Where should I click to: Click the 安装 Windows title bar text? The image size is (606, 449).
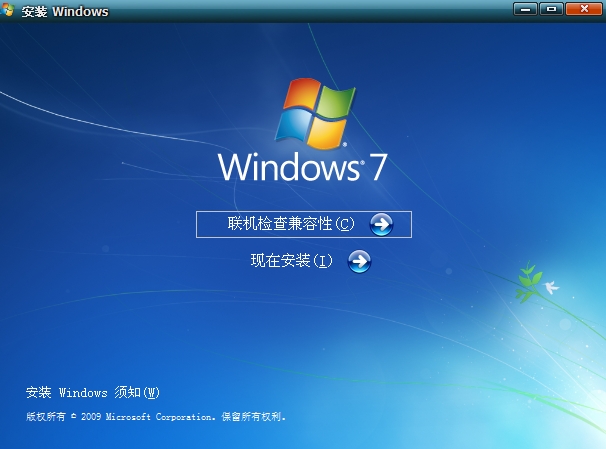65,12
